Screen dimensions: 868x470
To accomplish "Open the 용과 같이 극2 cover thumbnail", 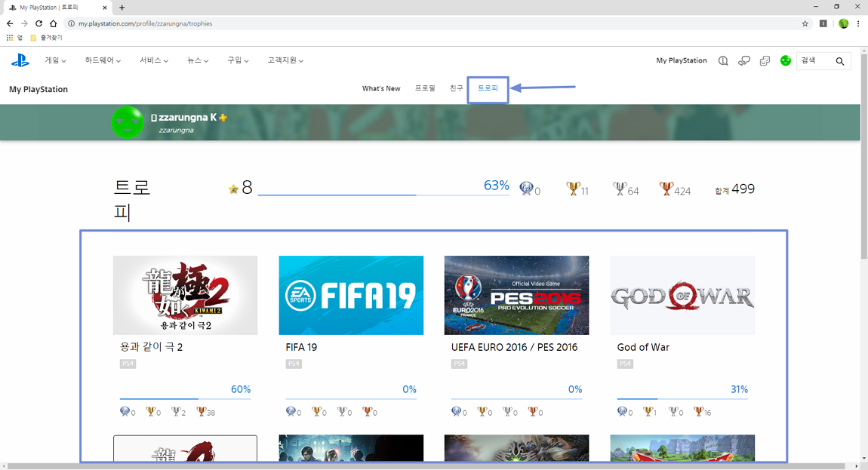I will click(x=185, y=295).
